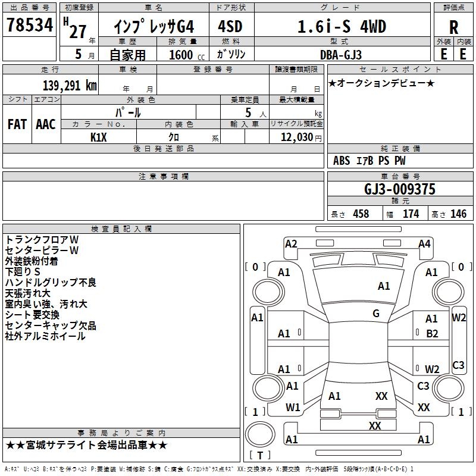Click the G windshield mark on diagram
Viewport: 476px width, 476px height.
376,314
